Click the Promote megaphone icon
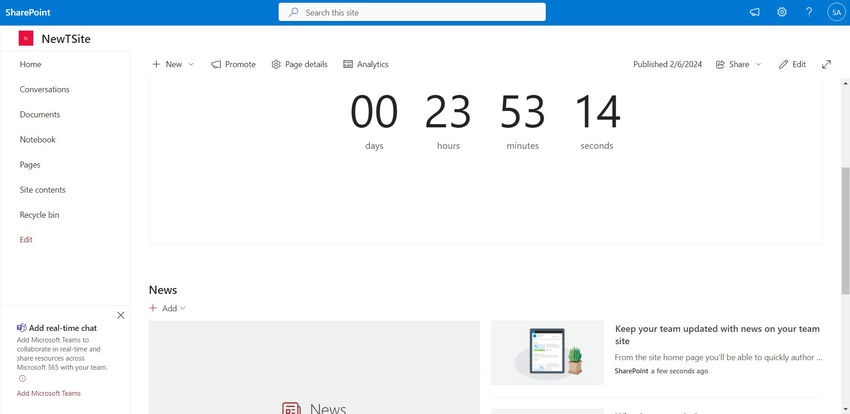 click(x=216, y=64)
